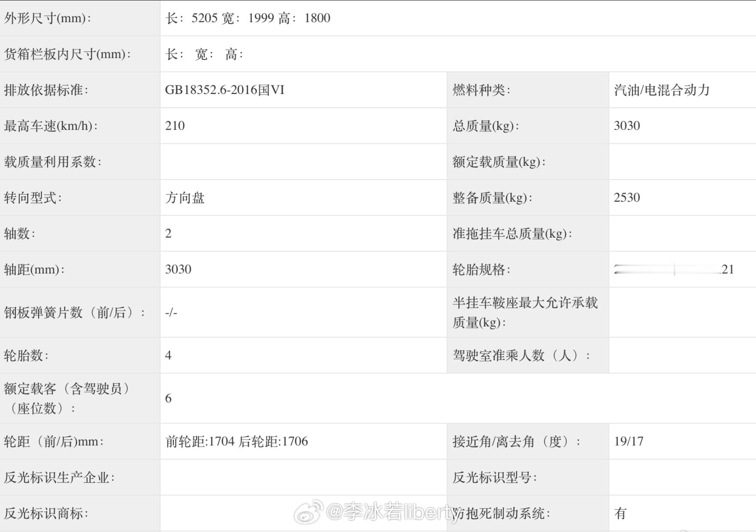The width and height of the screenshot is (756, 532).
Task: Click the seating capacity value 6
Action: click(x=168, y=398)
